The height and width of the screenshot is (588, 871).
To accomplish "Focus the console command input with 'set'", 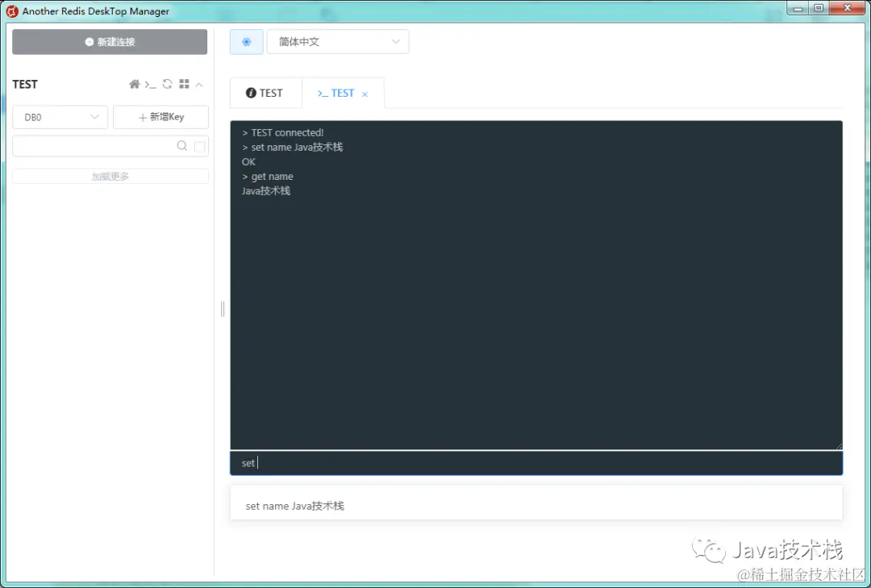I will click(x=536, y=463).
